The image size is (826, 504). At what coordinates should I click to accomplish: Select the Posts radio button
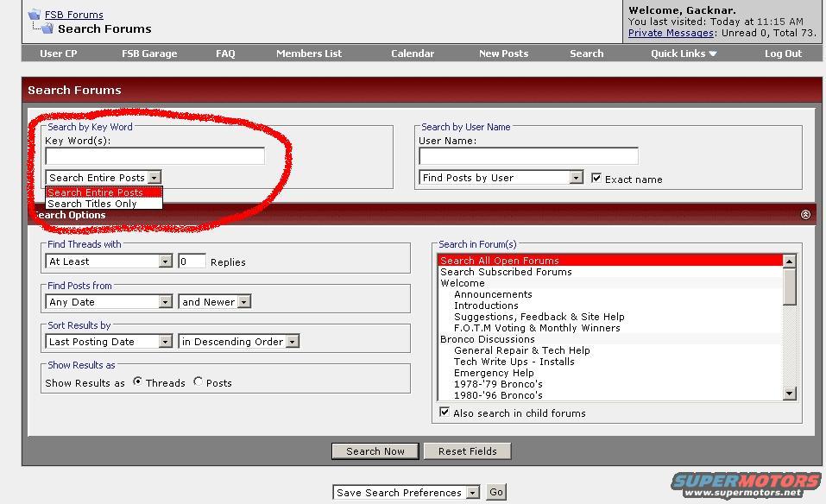199,381
